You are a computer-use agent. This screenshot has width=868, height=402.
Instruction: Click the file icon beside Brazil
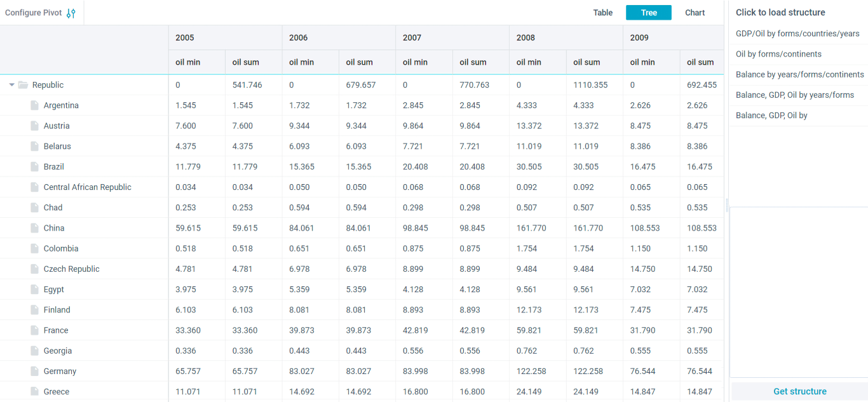click(x=35, y=167)
